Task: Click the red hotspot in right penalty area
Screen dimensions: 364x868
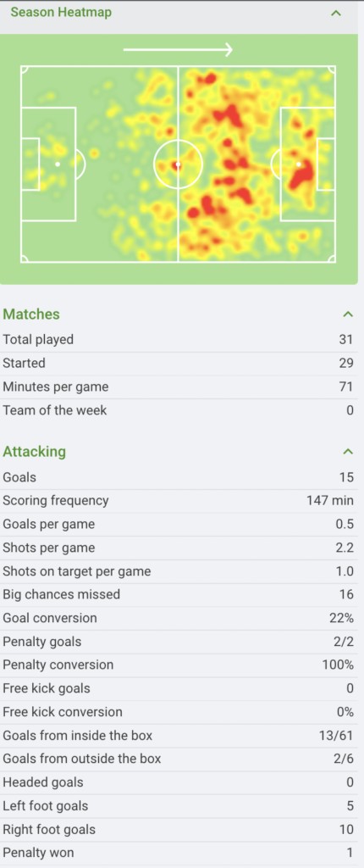Action: coord(301,176)
